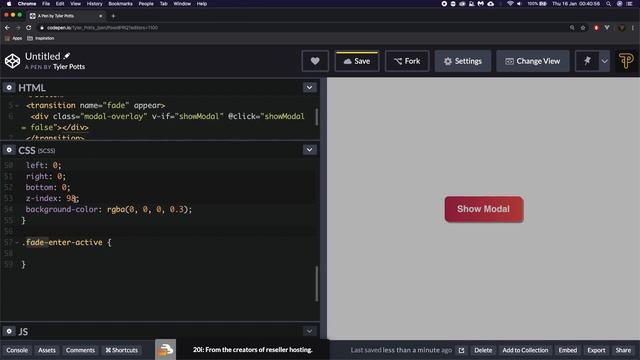
Task: Open CSS editor settings gear
Action: coord(9,150)
